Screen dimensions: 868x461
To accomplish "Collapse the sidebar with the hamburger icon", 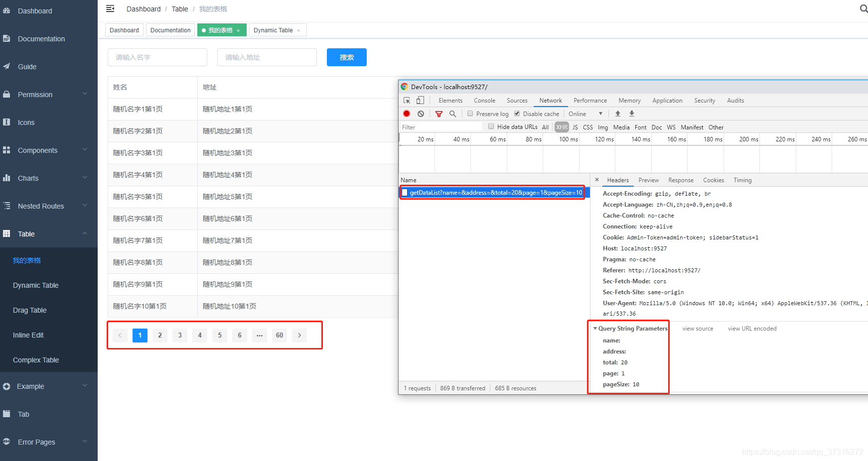I will (x=110, y=8).
